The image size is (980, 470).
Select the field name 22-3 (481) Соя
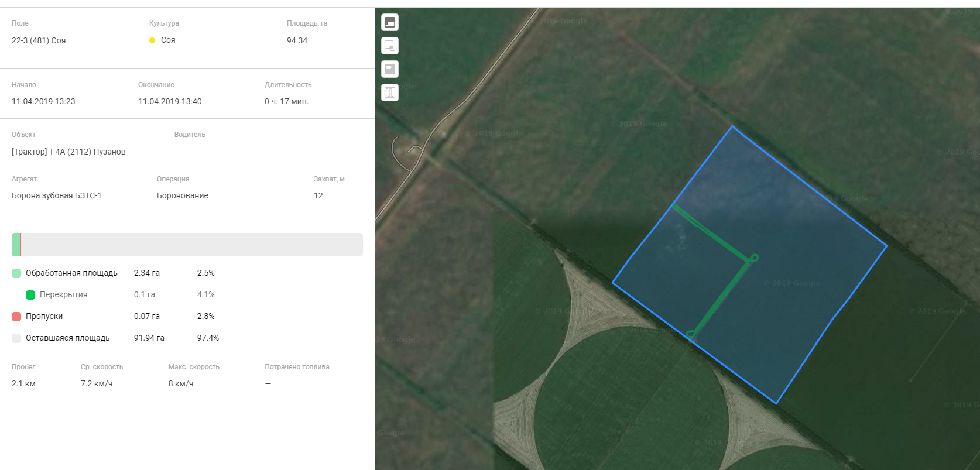pos(39,40)
